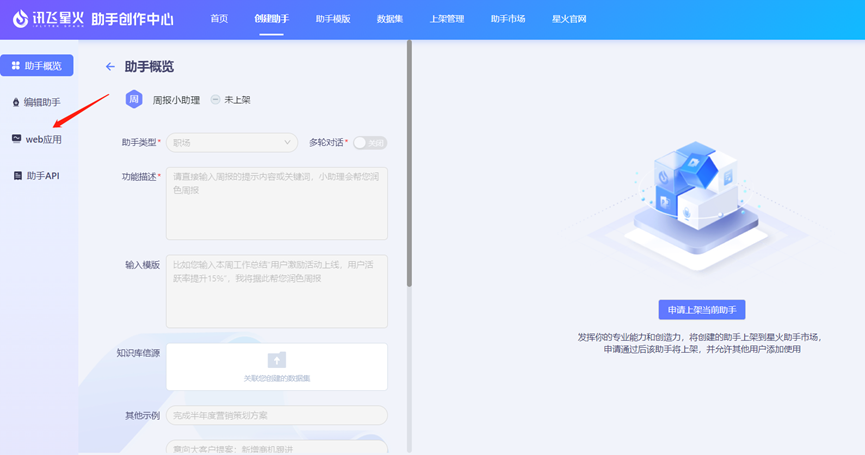Click the 助手API document icon
Screen dimensions: 865x455
tap(18, 175)
